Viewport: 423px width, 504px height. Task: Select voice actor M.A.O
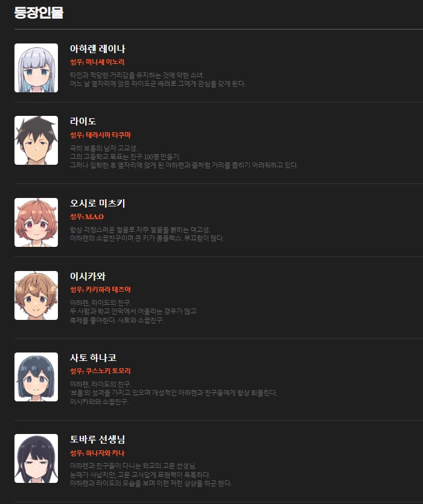coord(94,217)
